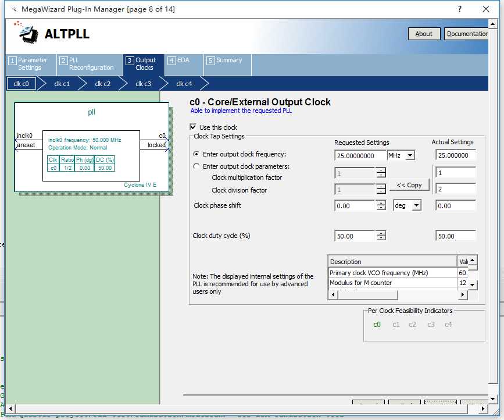This screenshot has width=504, height=420.
Task: Click actual settings frequency field 25.000000
Action: click(x=456, y=155)
